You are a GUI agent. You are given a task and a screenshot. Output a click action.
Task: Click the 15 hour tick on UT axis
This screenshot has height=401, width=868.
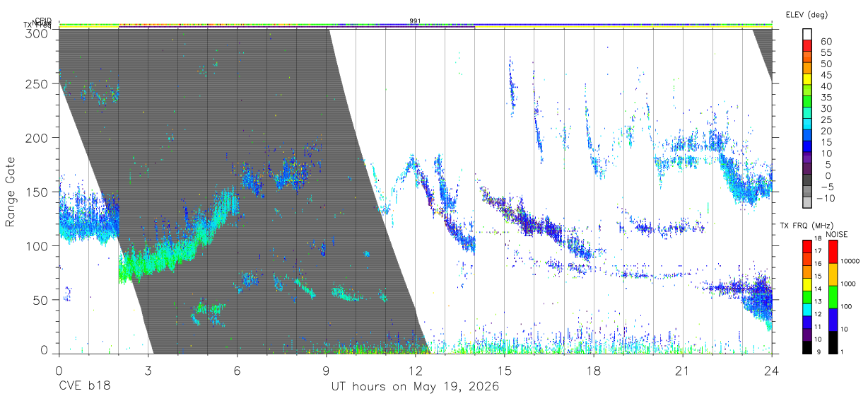(x=505, y=371)
